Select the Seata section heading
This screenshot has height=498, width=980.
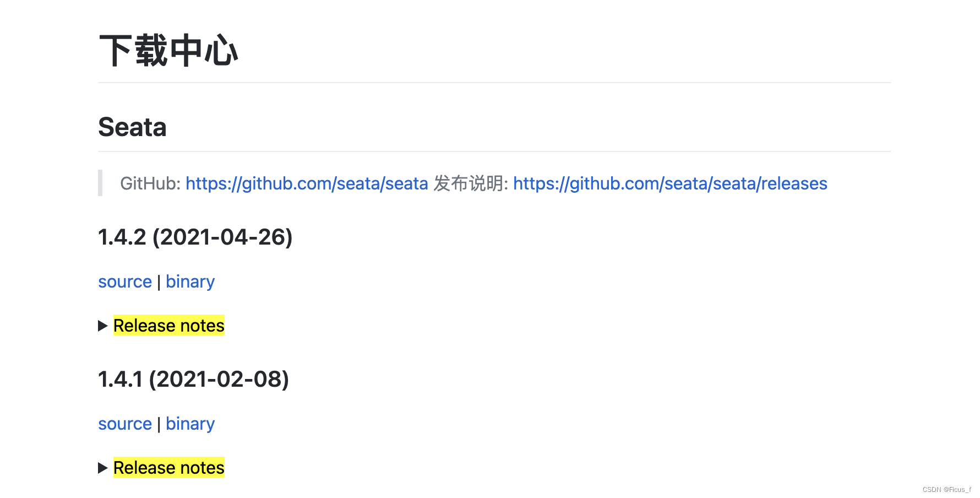click(132, 127)
